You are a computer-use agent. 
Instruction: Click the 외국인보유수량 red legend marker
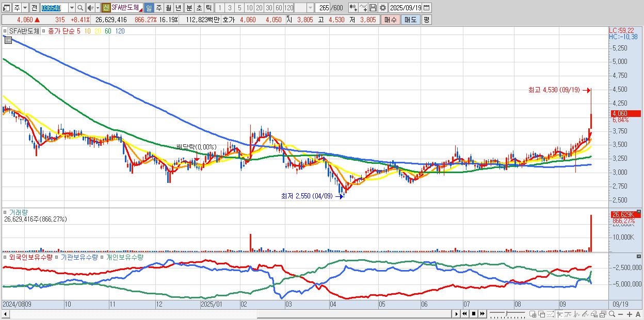click(x=5, y=257)
